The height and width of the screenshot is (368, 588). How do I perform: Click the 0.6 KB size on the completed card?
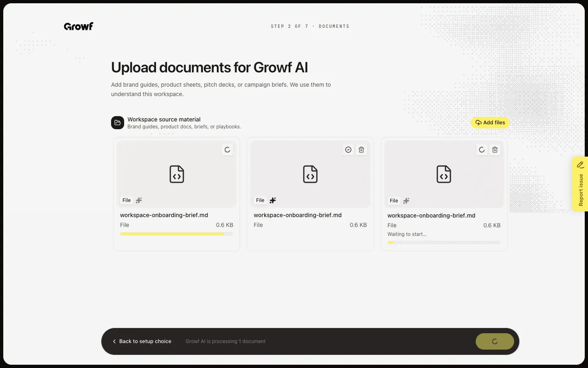point(358,225)
